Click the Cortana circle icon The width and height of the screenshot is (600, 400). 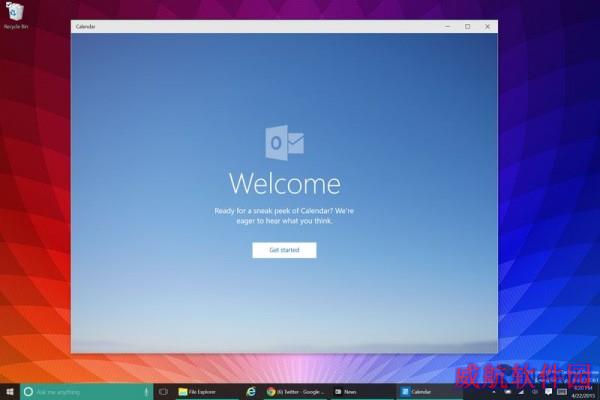pyautogui.click(x=28, y=392)
